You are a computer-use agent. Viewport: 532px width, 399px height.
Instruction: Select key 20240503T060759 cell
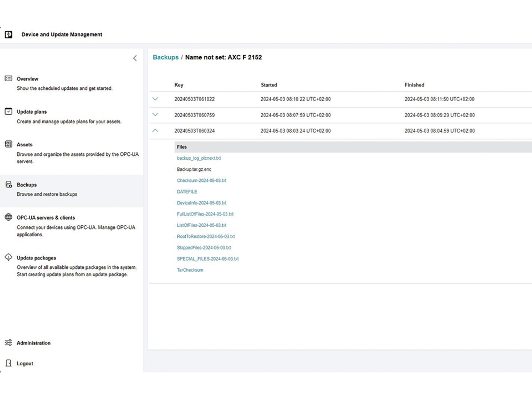click(194, 115)
